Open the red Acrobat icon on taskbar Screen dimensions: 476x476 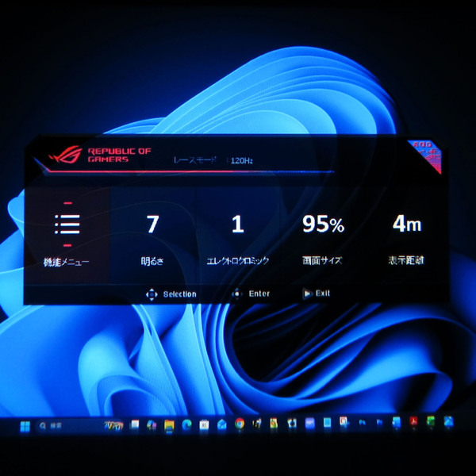[x=414, y=421]
